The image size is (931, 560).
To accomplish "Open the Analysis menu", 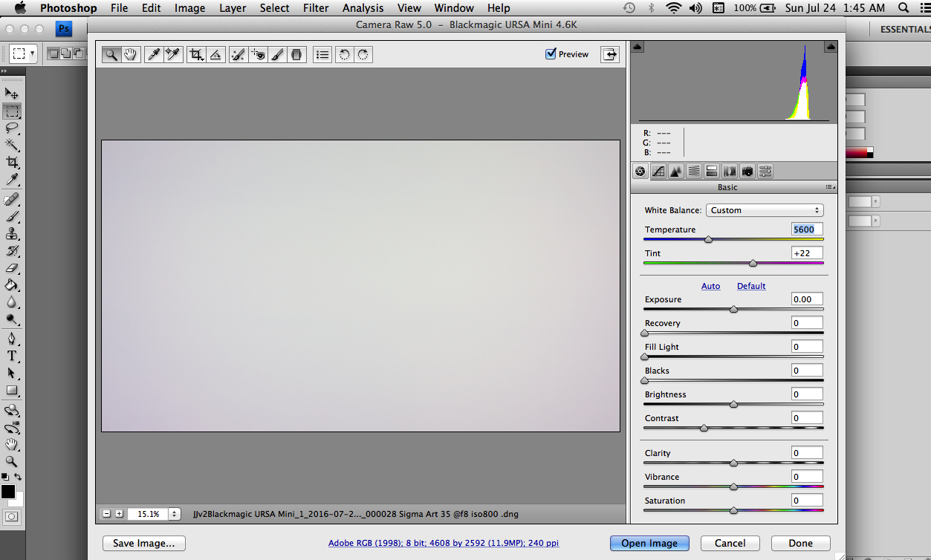I will tap(363, 8).
